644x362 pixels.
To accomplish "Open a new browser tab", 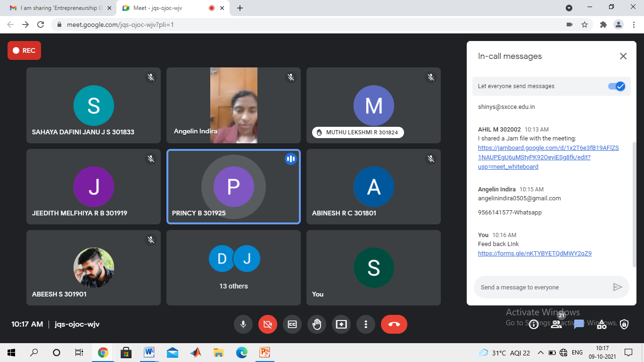I will 240,8.
